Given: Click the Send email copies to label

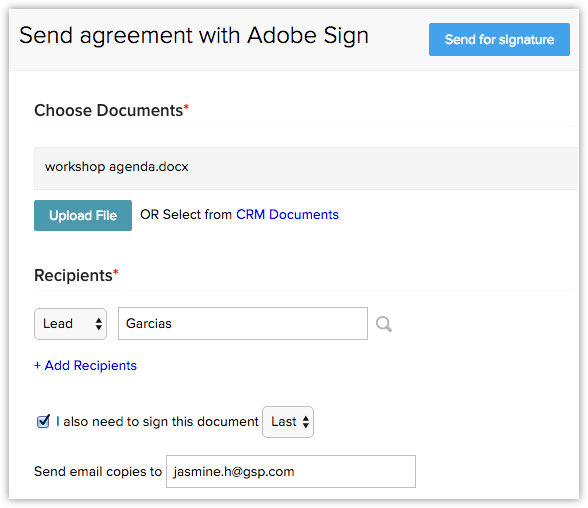Looking at the screenshot, I should (x=98, y=471).
